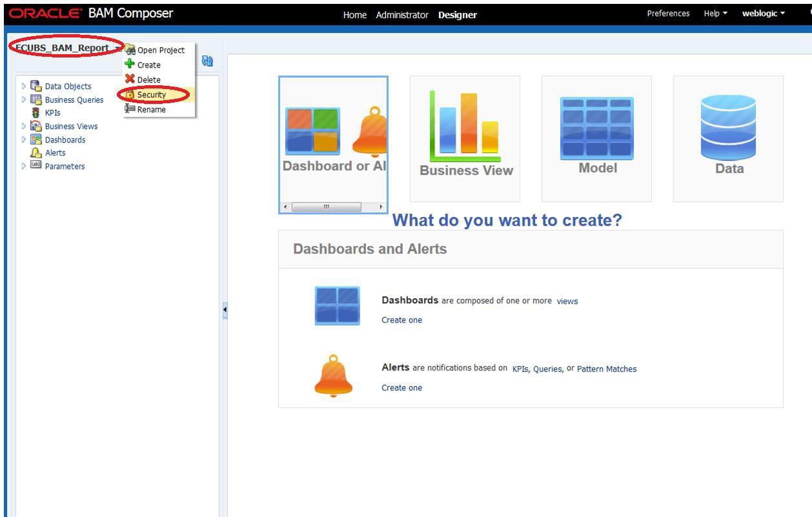Select the Model grid tile
Screen dimensions: 812x517
(596, 138)
